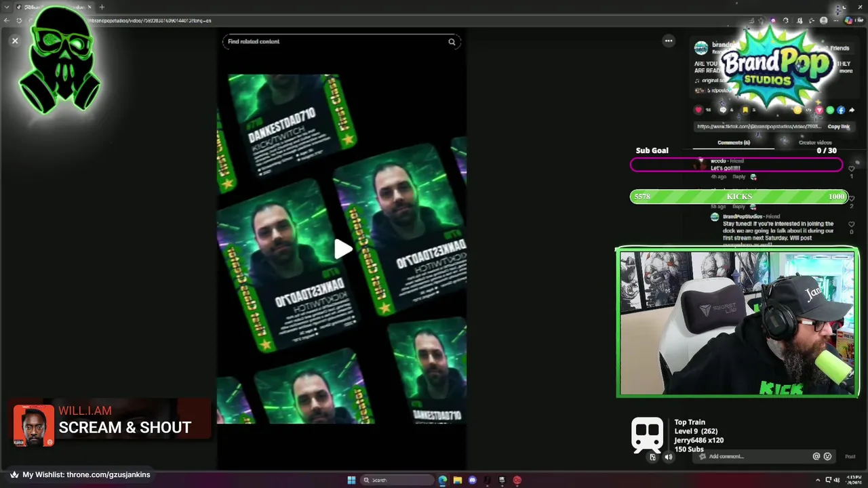Open the creator's profile avatar
The height and width of the screenshot is (488, 868).
click(701, 47)
